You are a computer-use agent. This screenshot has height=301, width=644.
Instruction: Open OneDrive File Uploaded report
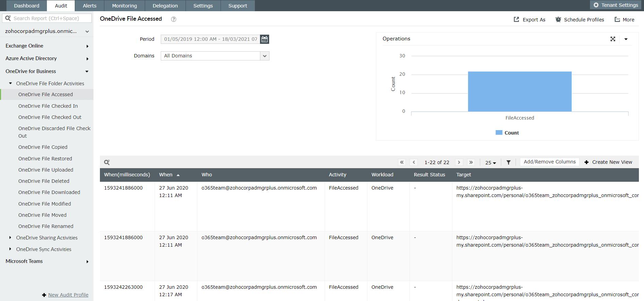tap(46, 170)
